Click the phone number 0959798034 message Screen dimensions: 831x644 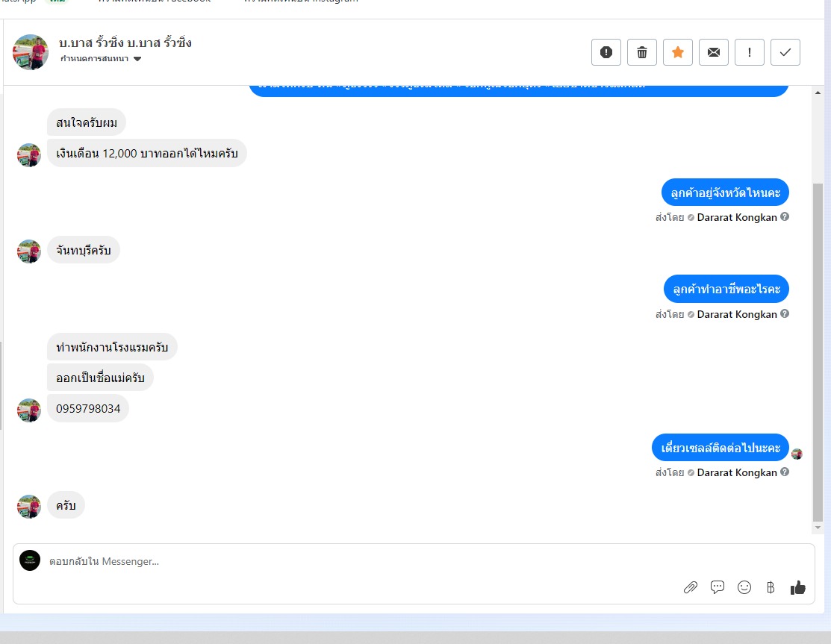click(x=88, y=408)
